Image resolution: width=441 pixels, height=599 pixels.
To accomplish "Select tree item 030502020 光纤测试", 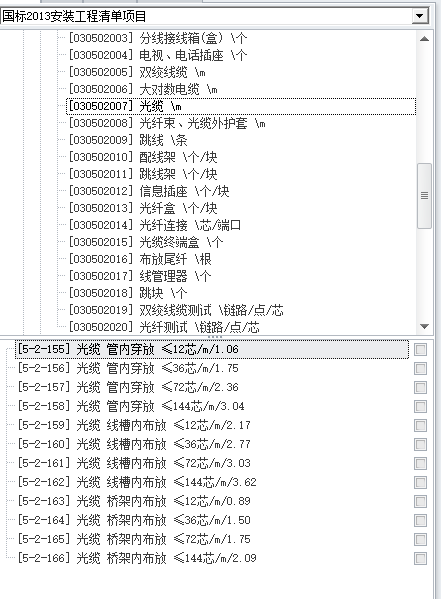I will [x=164, y=327].
